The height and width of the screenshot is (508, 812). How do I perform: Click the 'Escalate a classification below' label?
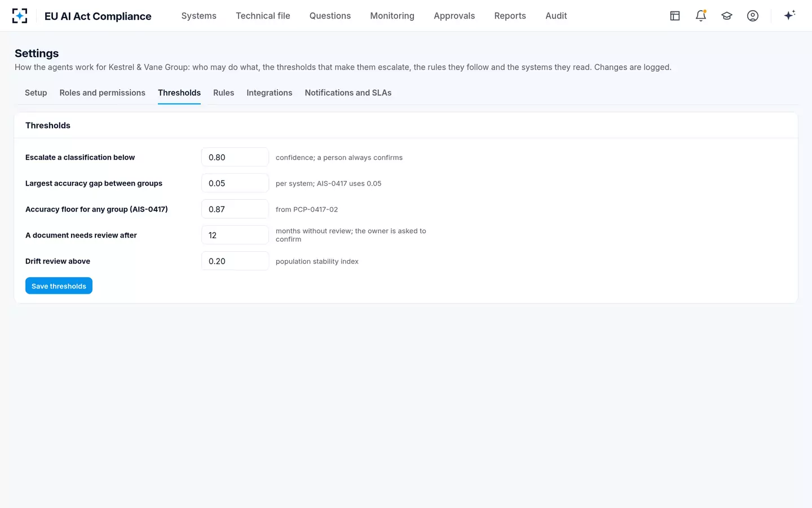point(80,157)
